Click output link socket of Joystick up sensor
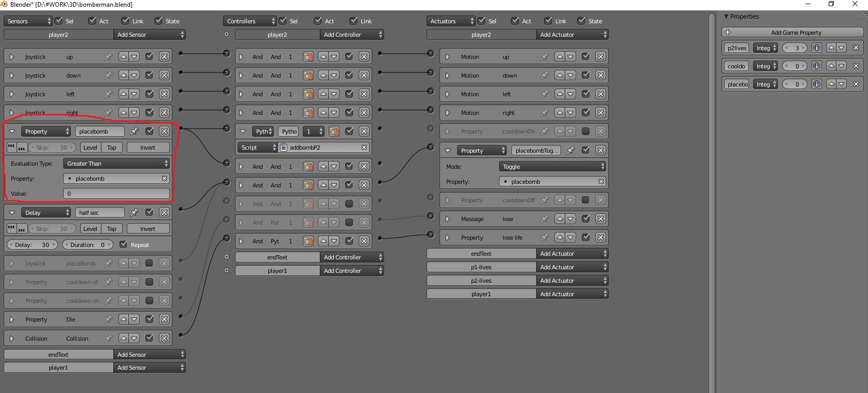Image resolution: width=868 pixels, height=393 pixels. [180, 53]
